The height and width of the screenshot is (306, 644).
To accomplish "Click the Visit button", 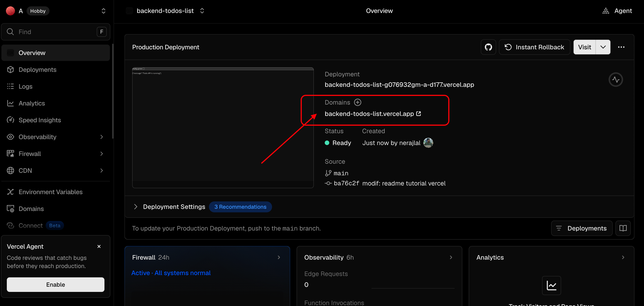I will [x=585, y=47].
